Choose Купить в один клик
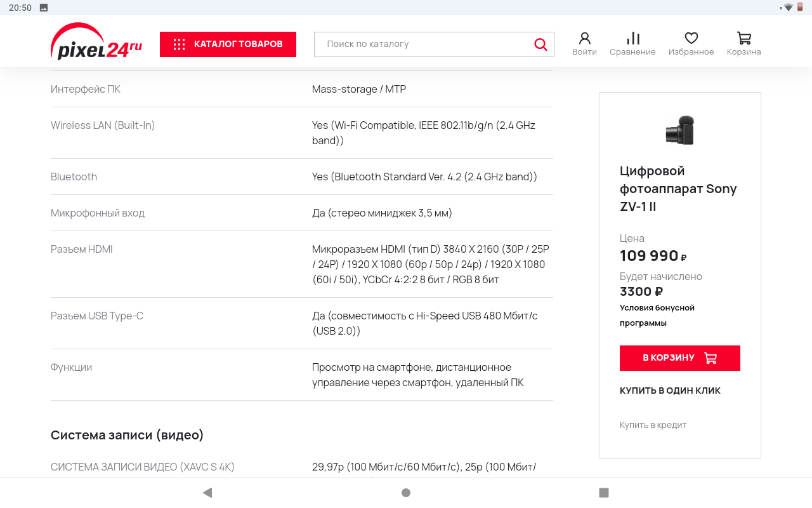Image resolution: width=812 pixels, height=508 pixels. pyautogui.click(x=670, y=391)
